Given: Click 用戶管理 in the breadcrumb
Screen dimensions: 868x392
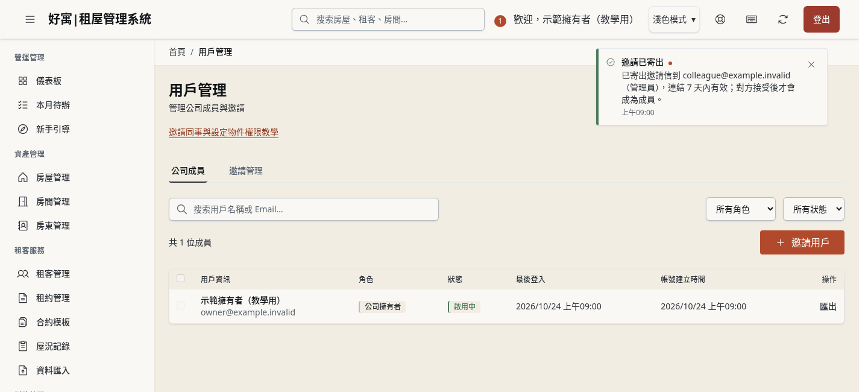Looking at the screenshot, I should 215,52.
